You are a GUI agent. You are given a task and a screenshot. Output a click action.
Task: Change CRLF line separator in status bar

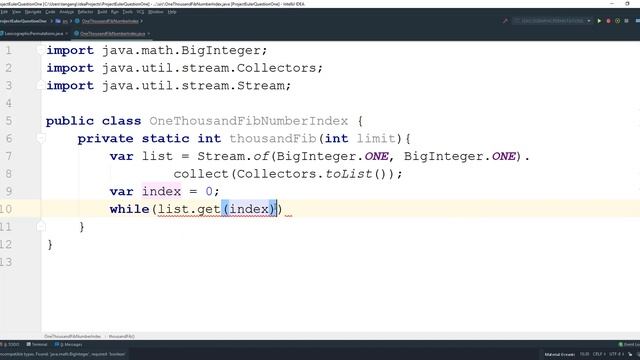(598, 354)
